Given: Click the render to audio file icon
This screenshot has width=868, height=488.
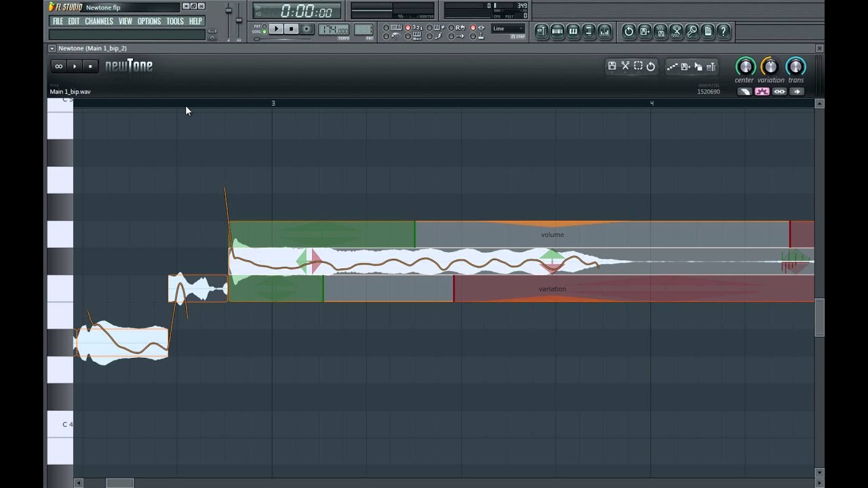Looking at the screenshot, I should coord(660,30).
